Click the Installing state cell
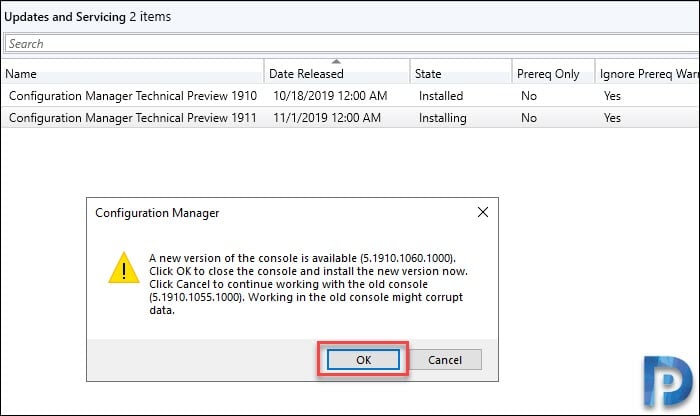 443,118
